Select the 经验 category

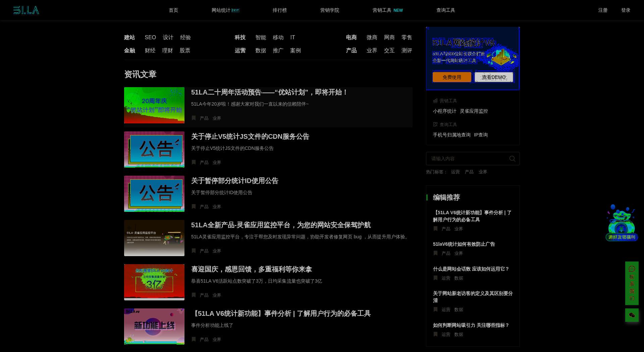tap(185, 37)
